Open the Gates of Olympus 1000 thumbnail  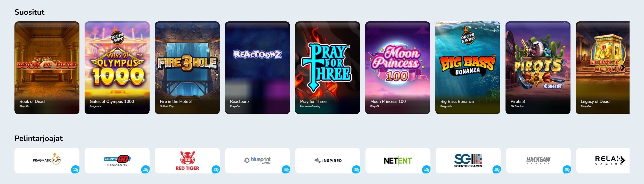117,68
